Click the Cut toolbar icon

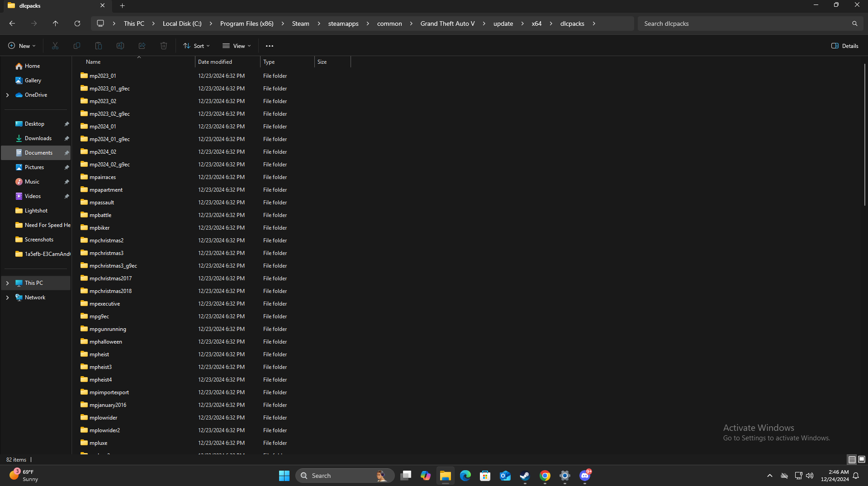(x=55, y=46)
